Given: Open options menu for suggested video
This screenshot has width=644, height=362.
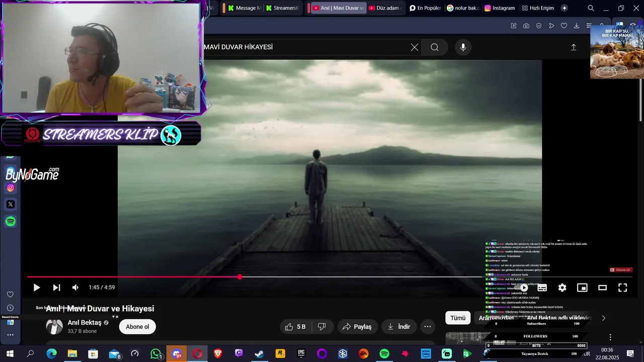Looking at the screenshot, I should tap(610, 337).
